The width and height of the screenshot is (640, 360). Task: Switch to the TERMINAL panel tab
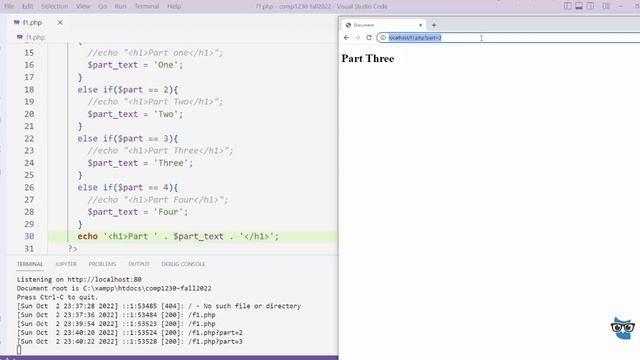(29, 264)
